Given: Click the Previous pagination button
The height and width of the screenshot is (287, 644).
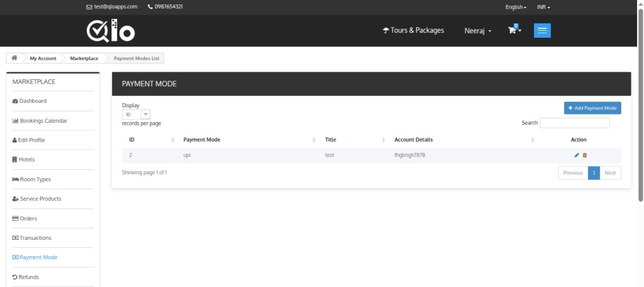Looking at the screenshot, I should tap(573, 173).
